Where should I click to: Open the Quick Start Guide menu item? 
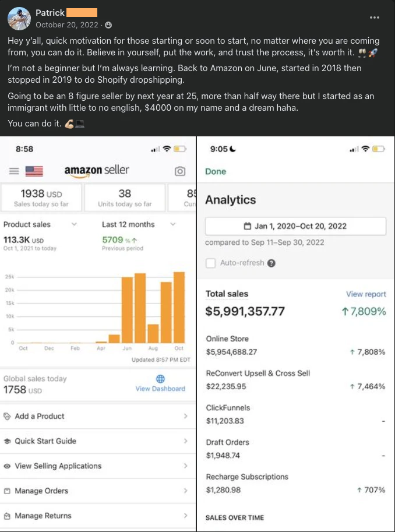[x=45, y=441]
